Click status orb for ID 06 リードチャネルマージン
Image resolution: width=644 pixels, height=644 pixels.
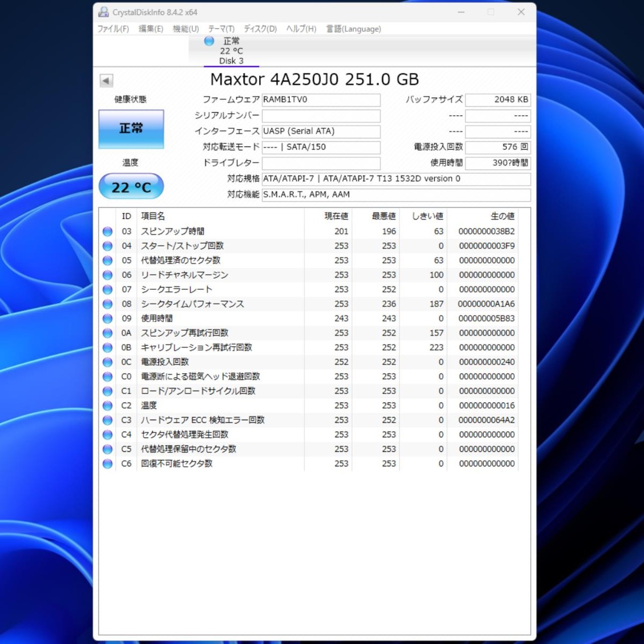pyautogui.click(x=108, y=275)
